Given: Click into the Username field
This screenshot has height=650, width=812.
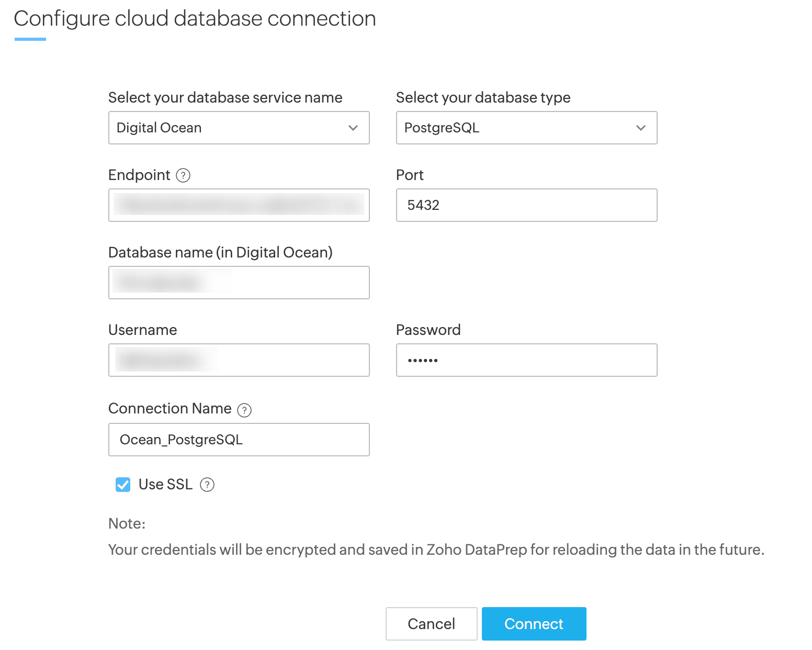Looking at the screenshot, I should (239, 360).
